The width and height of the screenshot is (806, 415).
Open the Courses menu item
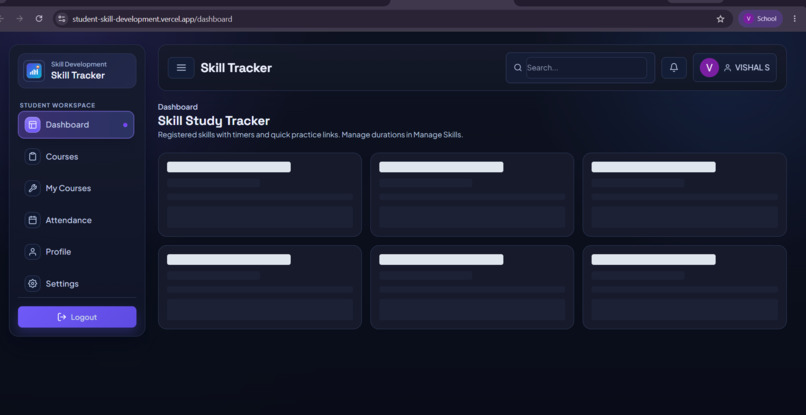76,156
